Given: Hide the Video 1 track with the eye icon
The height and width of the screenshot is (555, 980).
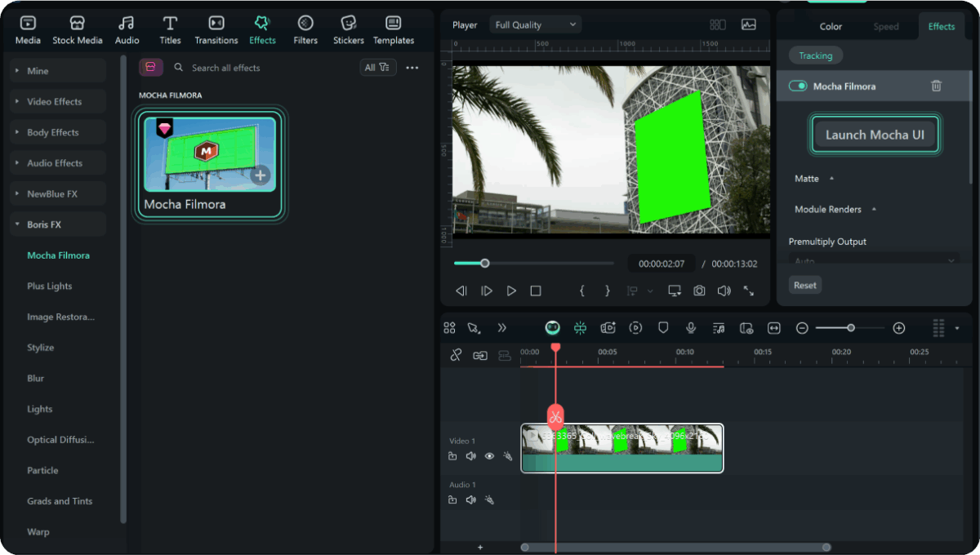Looking at the screenshot, I should click(x=489, y=456).
